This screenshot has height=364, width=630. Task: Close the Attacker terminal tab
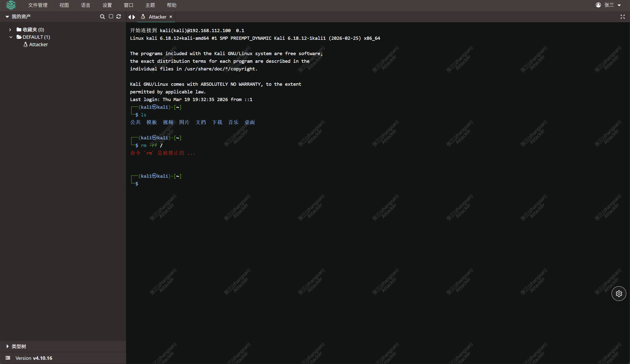(171, 17)
